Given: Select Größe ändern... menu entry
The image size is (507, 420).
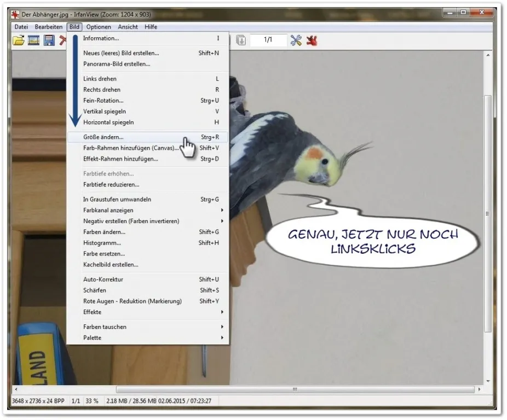Looking at the screenshot, I should pyautogui.click(x=148, y=137).
